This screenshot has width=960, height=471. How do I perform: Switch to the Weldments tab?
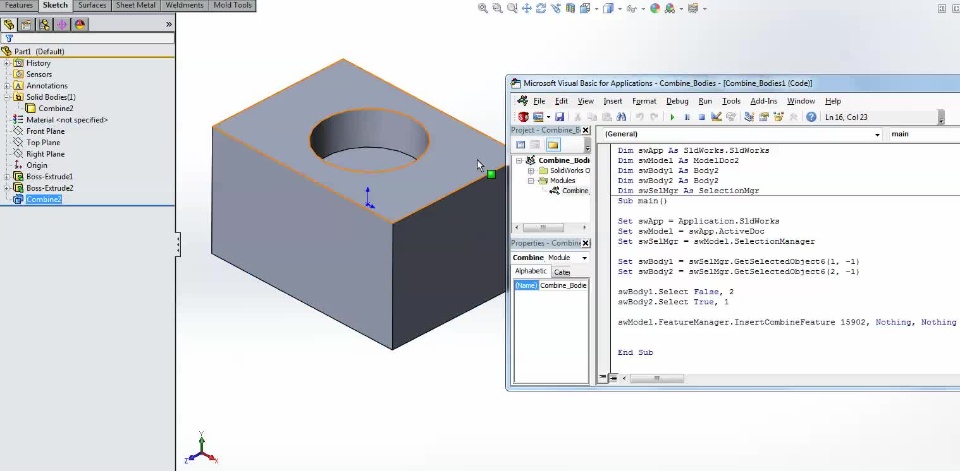coord(184,6)
